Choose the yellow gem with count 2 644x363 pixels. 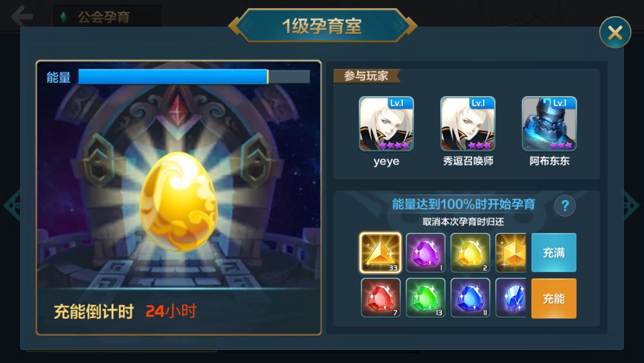470,253
